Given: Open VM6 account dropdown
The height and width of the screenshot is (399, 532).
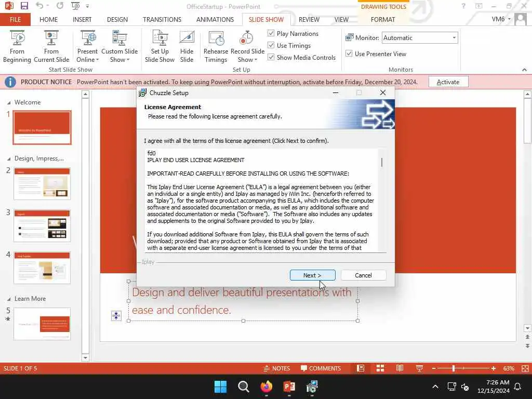Looking at the screenshot, I should click(501, 19).
